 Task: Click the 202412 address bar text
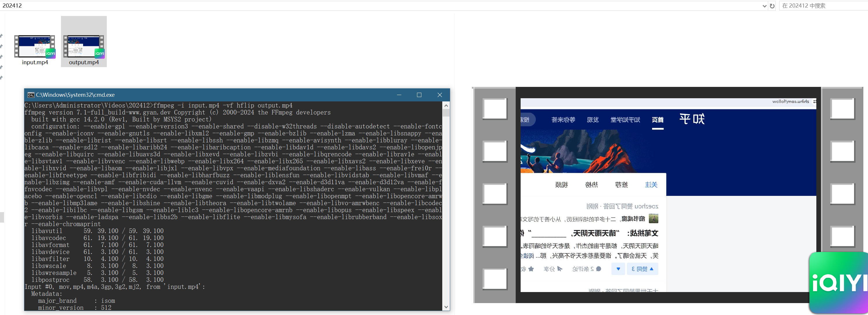pos(12,6)
